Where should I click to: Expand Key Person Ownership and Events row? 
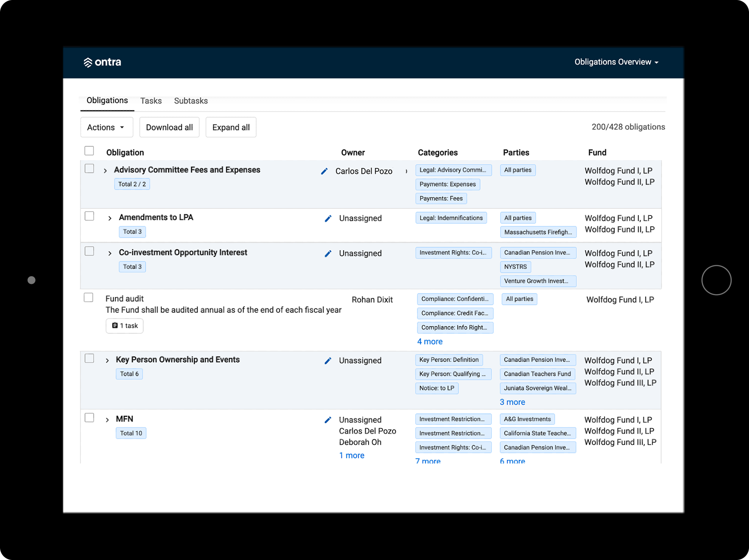coord(107,360)
